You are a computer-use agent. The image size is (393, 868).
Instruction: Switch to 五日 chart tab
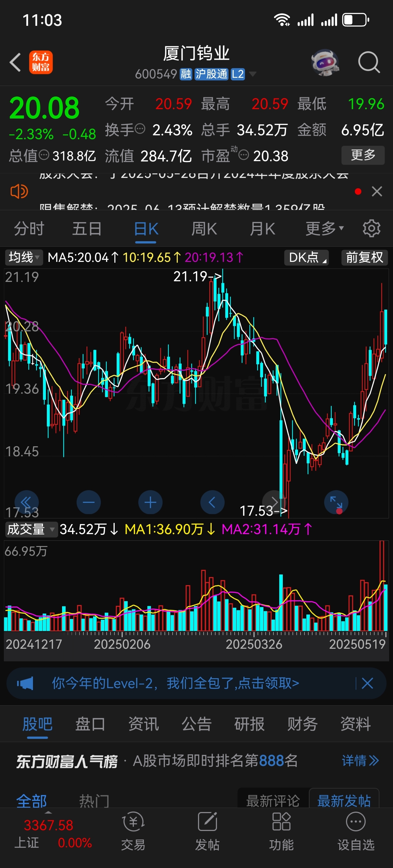pyautogui.click(x=87, y=229)
